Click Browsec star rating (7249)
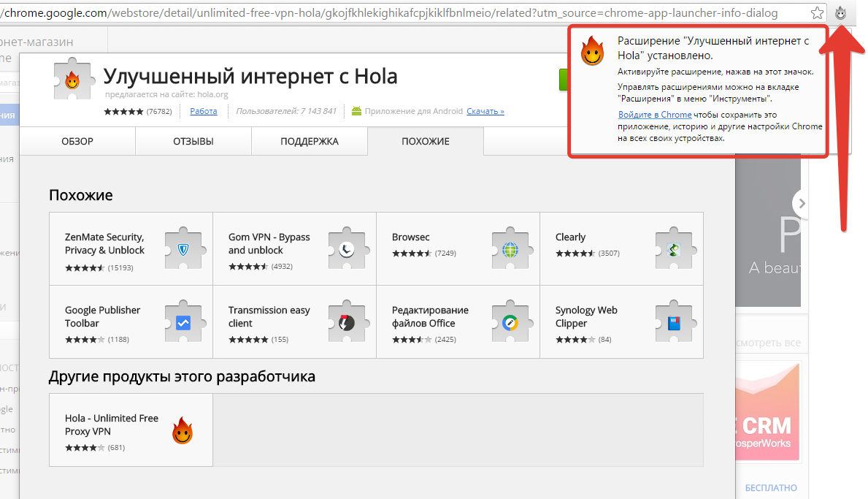Viewport: 868px width, 499px height. 411,254
